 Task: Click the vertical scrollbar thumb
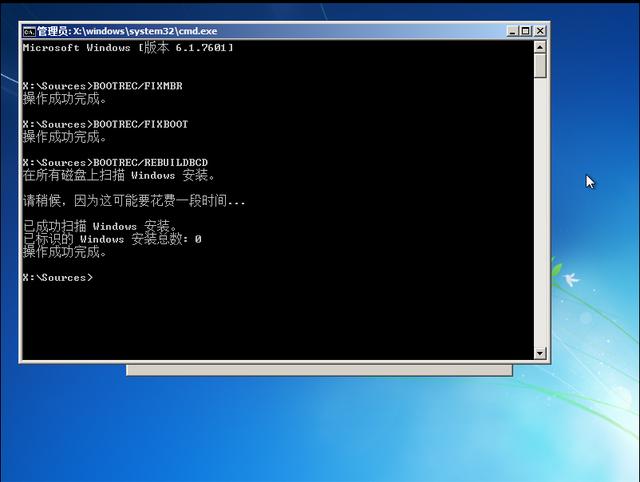(540, 66)
